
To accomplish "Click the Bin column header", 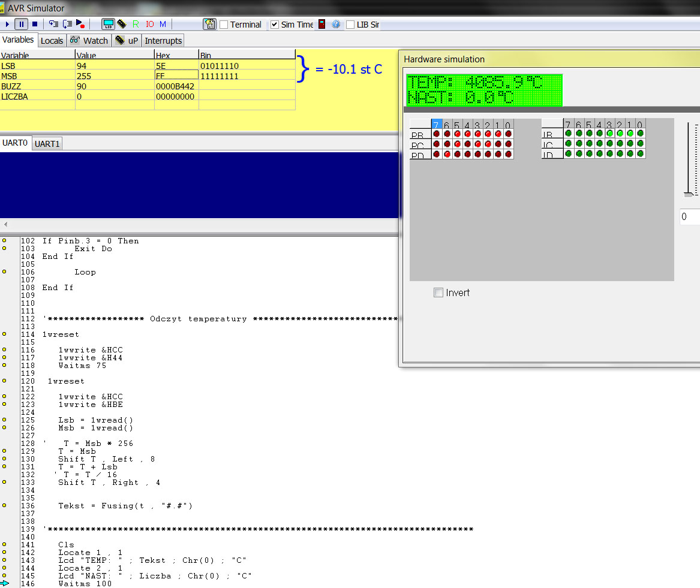I will [247, 55].
